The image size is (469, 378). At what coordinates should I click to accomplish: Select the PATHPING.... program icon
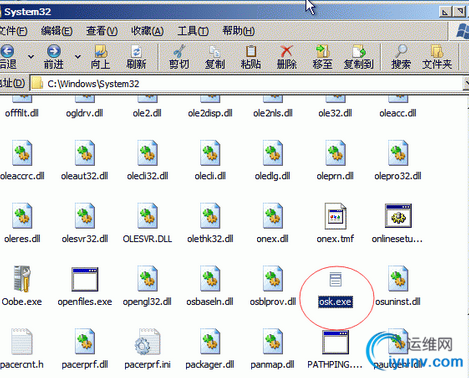[335, 342]
